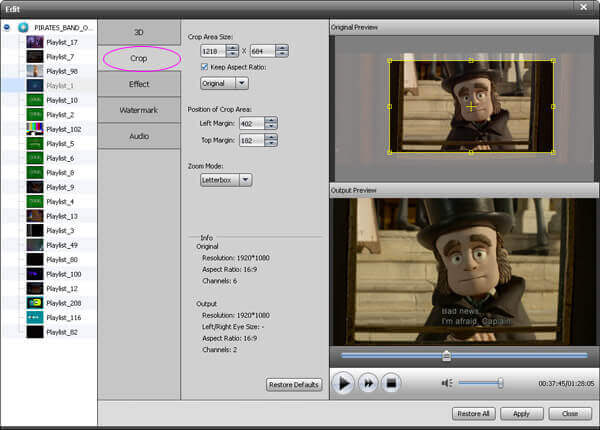Click the top-right crop handle
This screenshot has width=600, height=430.
pos(553,60)
